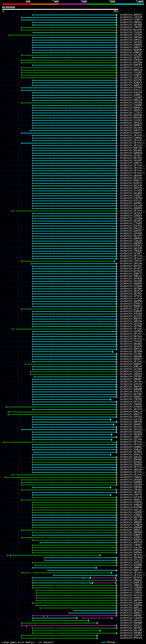Viewport: 146px width, 644px height.
Task: Select the AV392920 query name label
Action: (8, 8)
